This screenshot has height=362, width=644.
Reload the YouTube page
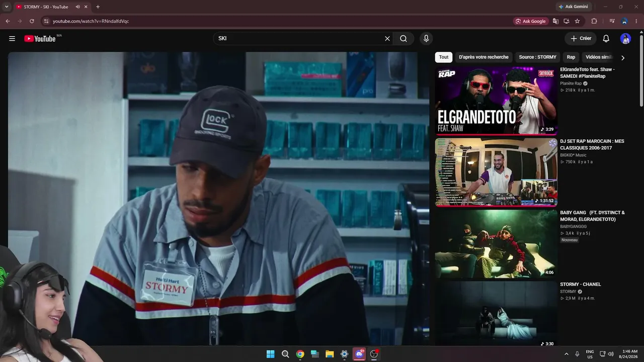point(32,21)
